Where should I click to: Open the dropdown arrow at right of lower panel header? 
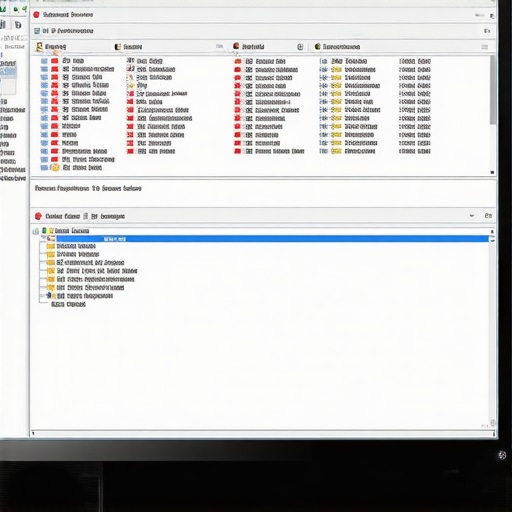click(472, 216)
